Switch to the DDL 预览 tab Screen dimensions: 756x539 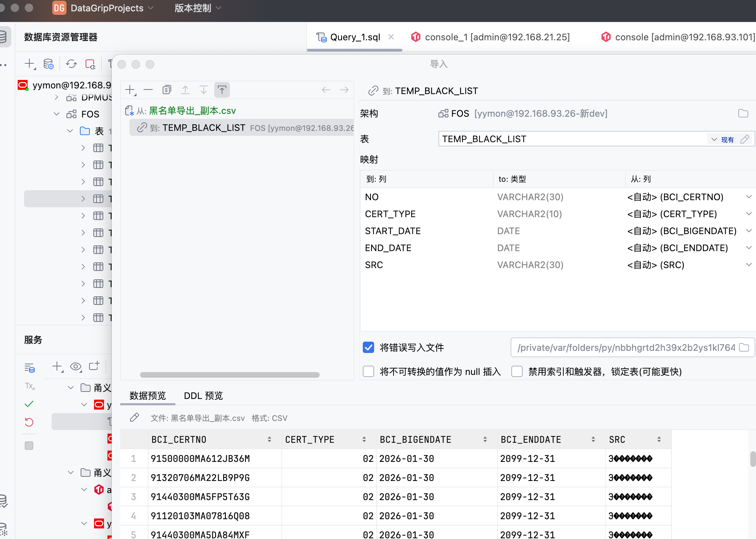pos(203,395)
